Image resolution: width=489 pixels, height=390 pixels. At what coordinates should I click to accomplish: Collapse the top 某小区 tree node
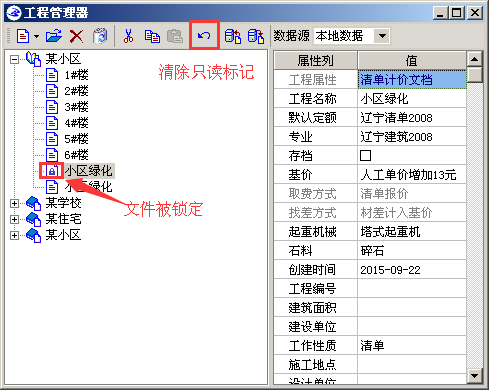tap(14, 60)
